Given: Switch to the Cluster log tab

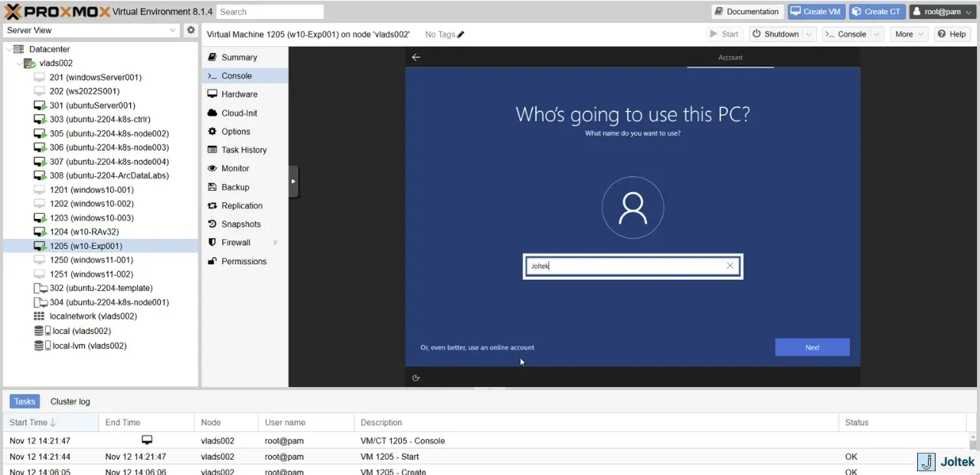Looking at the screenshot, I should 70,401.
